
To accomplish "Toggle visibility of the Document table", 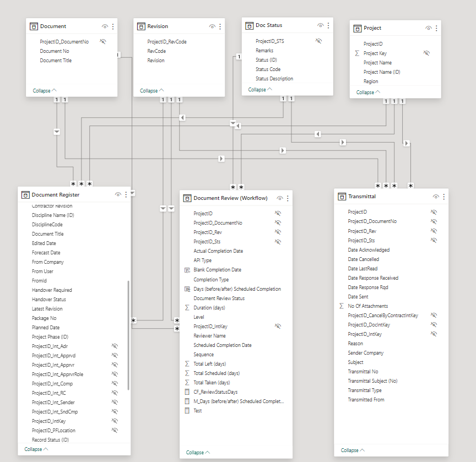I will pos(105,26).
